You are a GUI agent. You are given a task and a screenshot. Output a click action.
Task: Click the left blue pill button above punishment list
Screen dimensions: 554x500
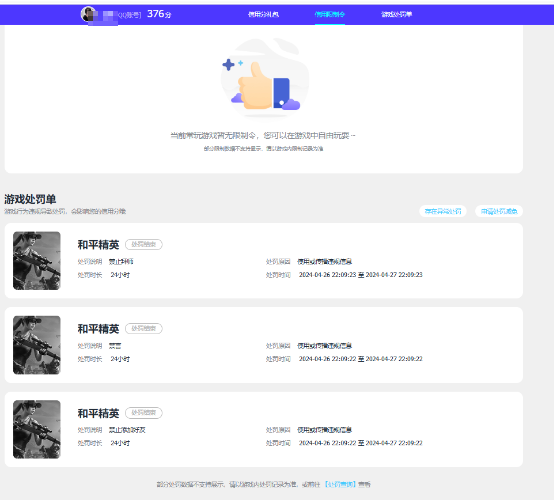tap(443, 211)
